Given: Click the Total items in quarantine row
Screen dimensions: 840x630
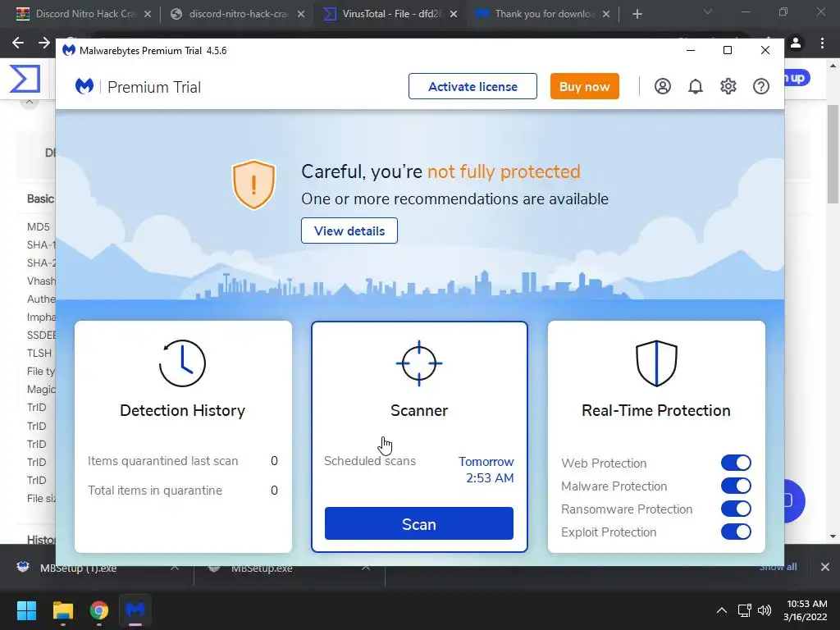Looking at the screenshot, I should click(183, 491).
